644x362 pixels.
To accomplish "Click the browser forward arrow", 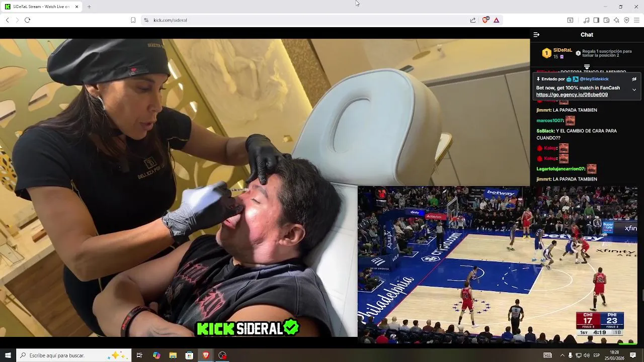I will point(17,20).
